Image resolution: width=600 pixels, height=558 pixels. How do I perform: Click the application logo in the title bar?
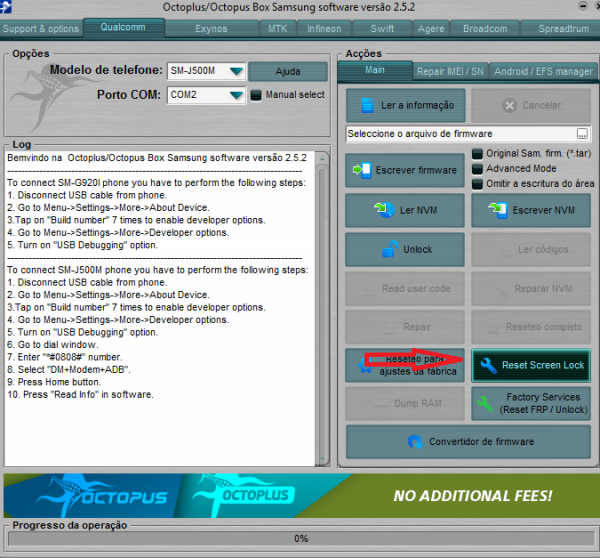tap(5, 7)
